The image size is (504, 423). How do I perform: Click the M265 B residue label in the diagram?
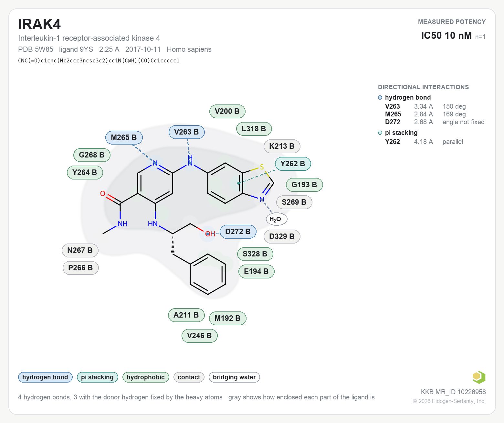(124, 137)
